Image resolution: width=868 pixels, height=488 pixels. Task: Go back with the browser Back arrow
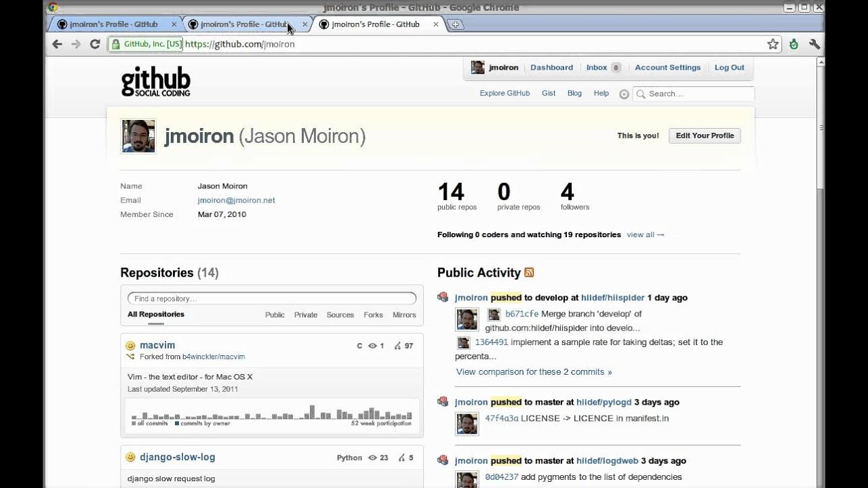point(57,44)
